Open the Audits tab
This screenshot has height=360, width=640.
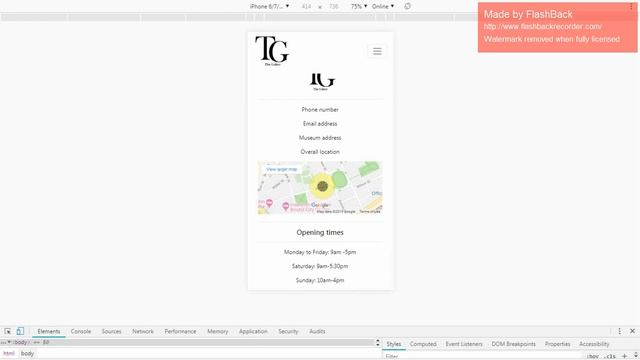pyautogui.click(x=317, y=331)
